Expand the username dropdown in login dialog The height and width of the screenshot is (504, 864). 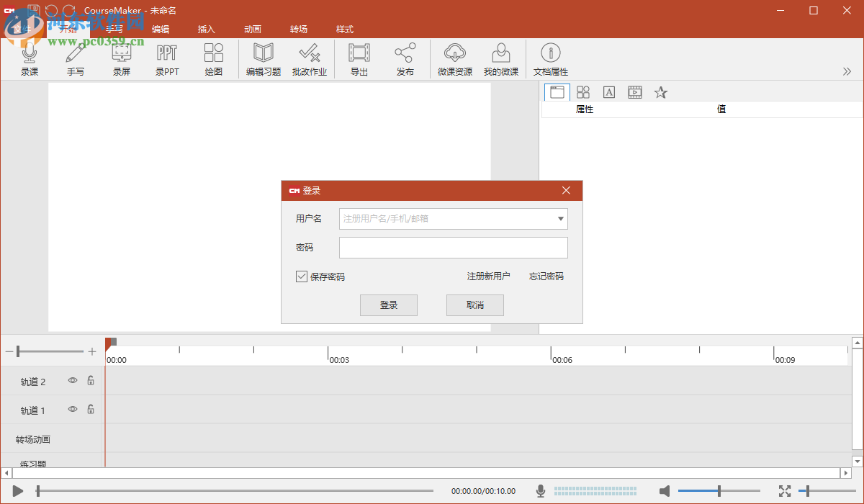coord(560,218)
